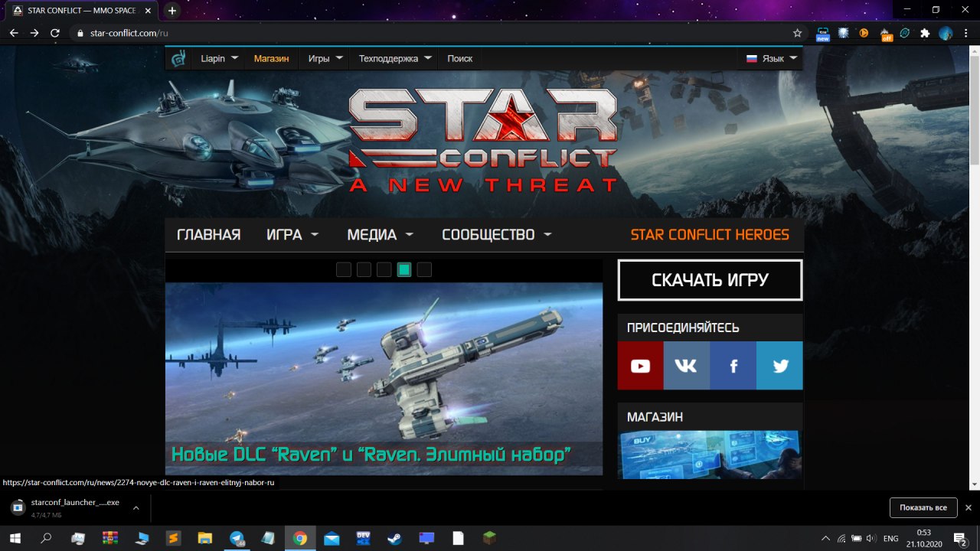Close the downloads bar
The height and width of the screenshot is (551, 980).
point(968,507)
